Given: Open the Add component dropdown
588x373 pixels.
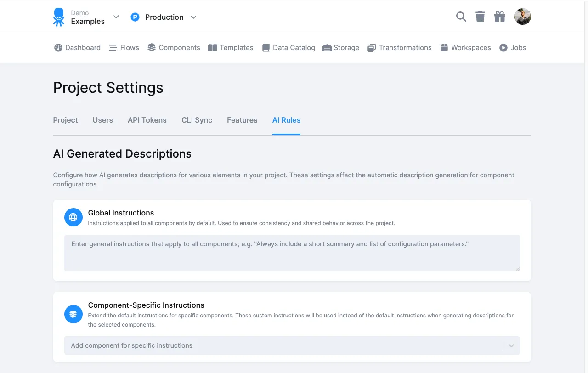Looking at the screenshot, I should click(x=292, y=345).
